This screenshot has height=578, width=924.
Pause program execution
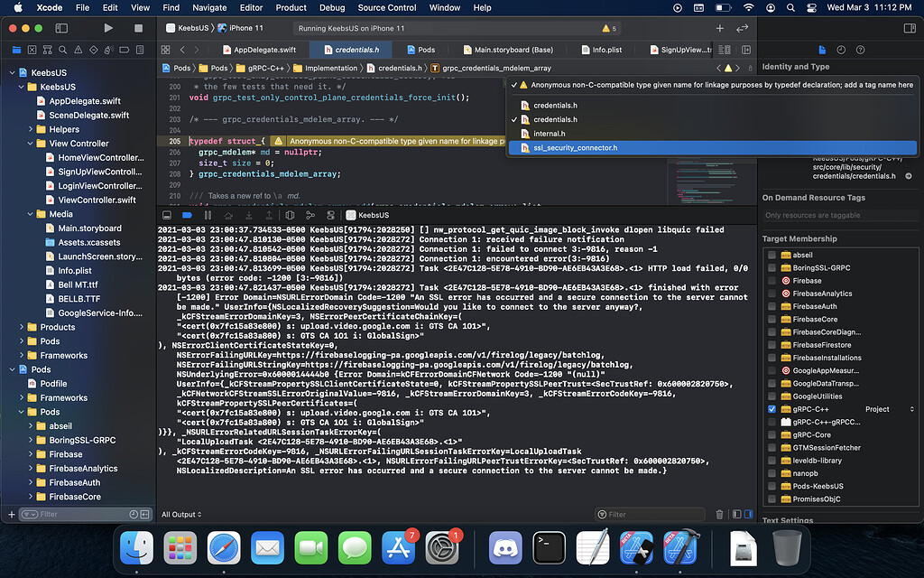coord(208,215)
